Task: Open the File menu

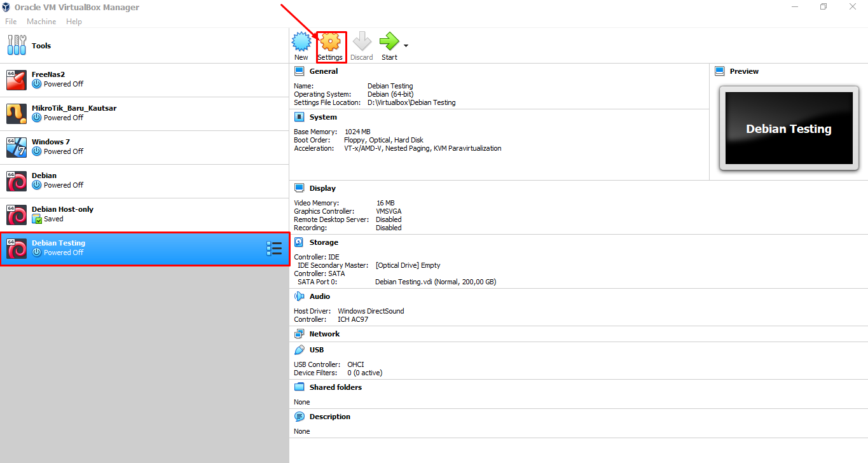Action: (x=11, y=22)
